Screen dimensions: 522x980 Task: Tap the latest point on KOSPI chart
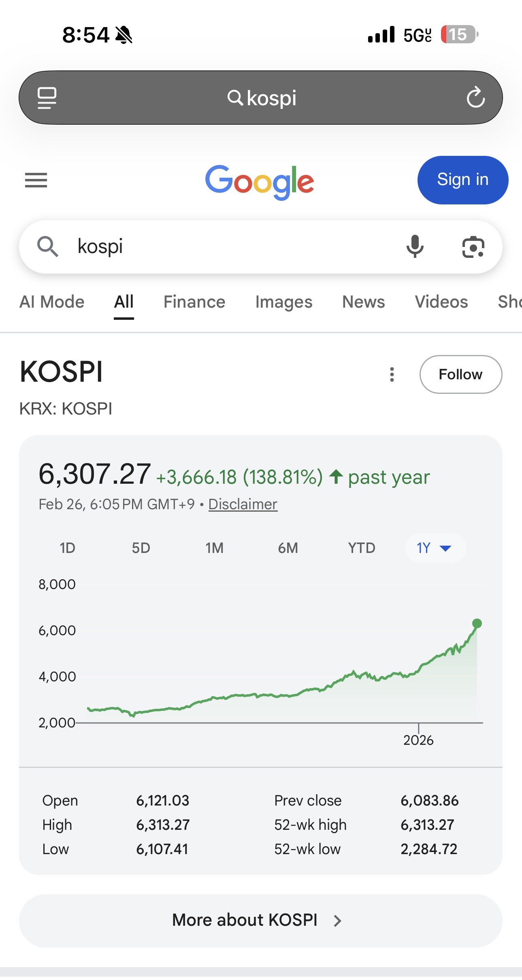477,623
